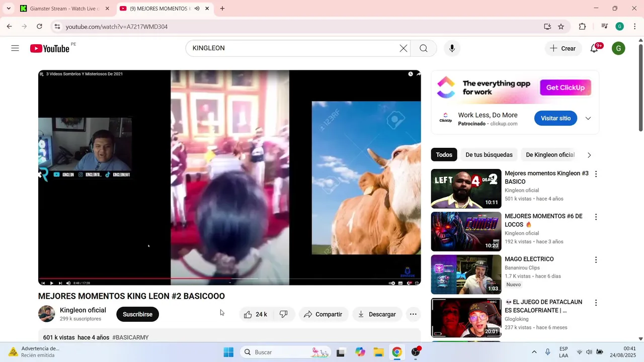Open Copilot from the taskbar
The image size is (644, 362).
[x=360, y=352]
